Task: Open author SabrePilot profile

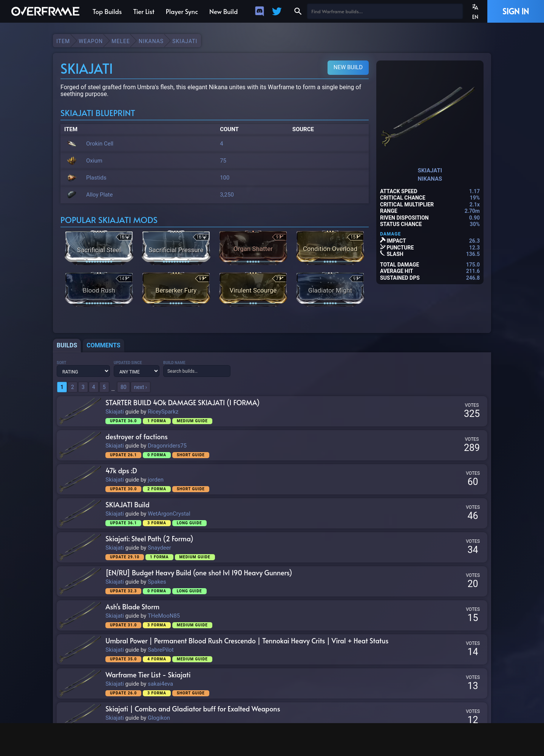Action: click(161, 650)
